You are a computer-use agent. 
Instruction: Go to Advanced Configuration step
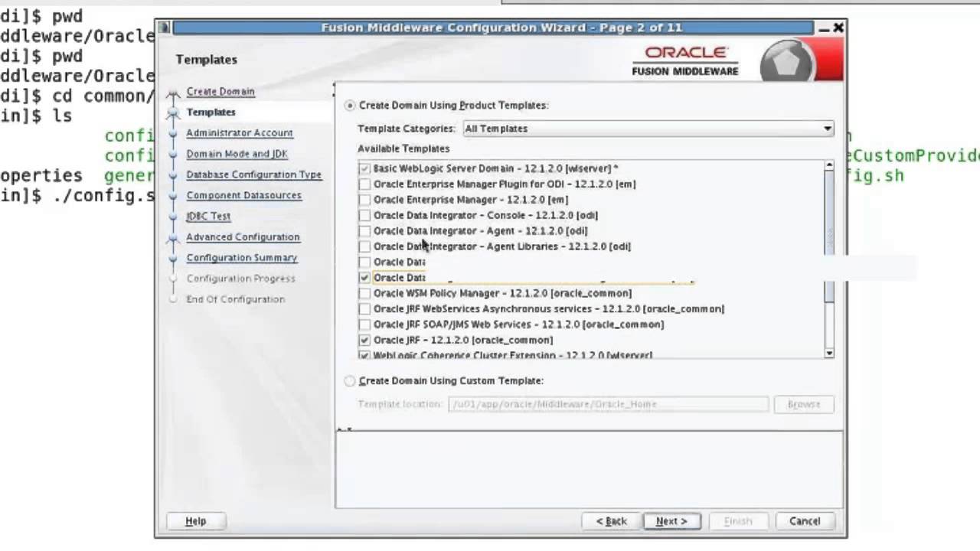pos(243,237)
